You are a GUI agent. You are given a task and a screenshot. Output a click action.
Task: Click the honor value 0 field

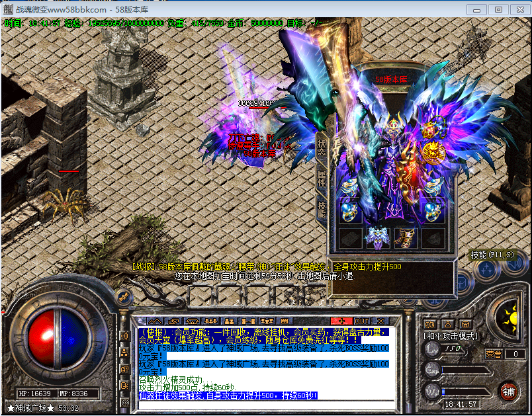(x=515, y=354)
